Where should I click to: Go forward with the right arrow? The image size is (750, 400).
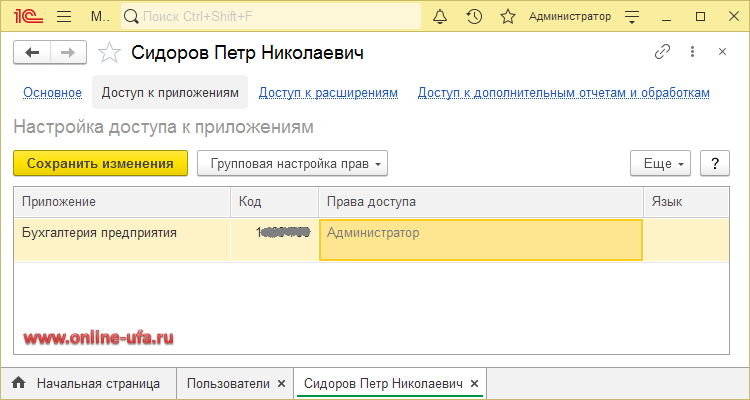(x=67, y=53)
